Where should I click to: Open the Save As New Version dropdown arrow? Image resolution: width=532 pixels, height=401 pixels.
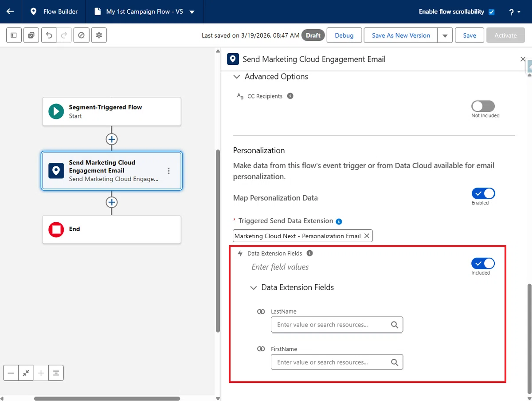coord(445,35)
